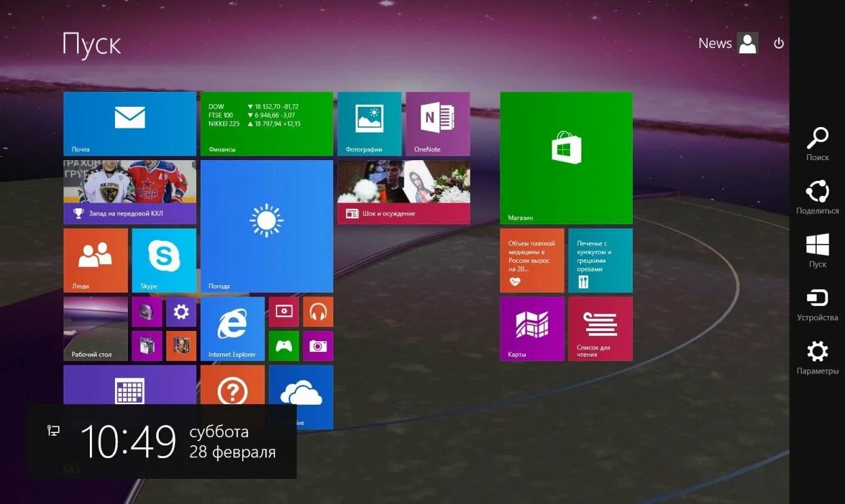Viewport: 845px width, 504px height.
Task: Open the Люди people tile
Action: (x=95, y=260)
